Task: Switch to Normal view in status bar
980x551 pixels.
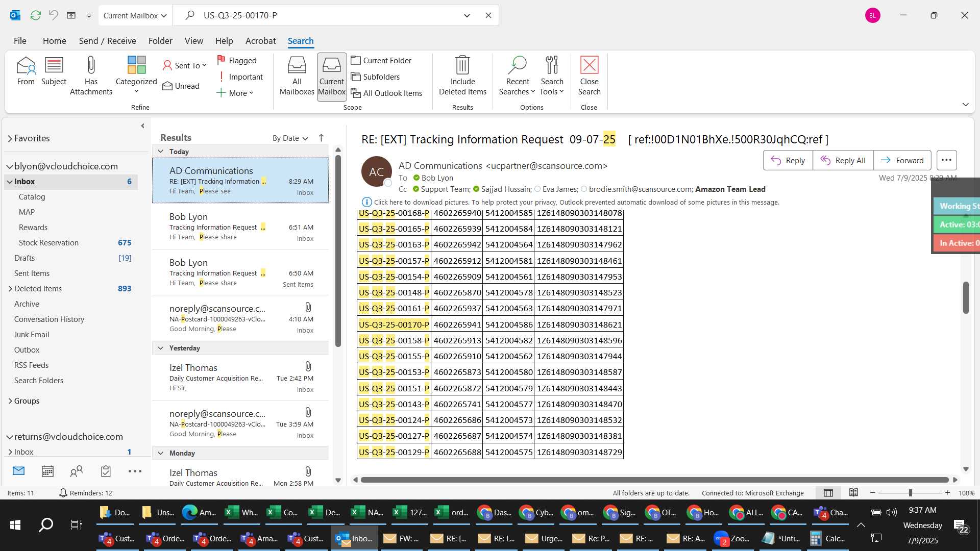Action: [x=828, y=493]
